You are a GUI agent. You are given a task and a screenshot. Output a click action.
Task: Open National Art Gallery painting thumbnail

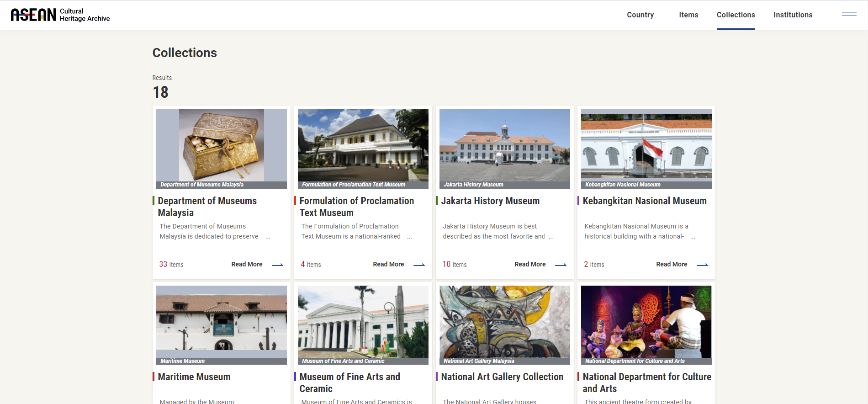pyautogui.click(x=504, y=322)
